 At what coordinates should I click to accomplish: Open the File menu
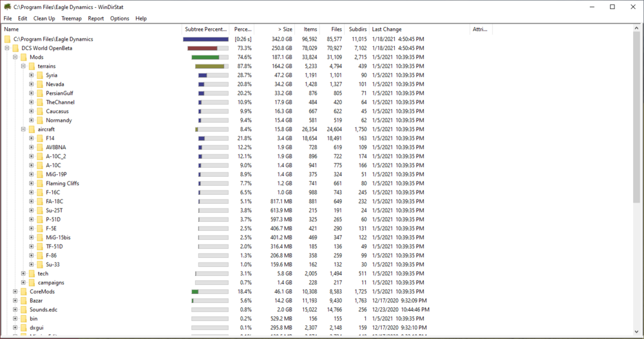[8, 19]
